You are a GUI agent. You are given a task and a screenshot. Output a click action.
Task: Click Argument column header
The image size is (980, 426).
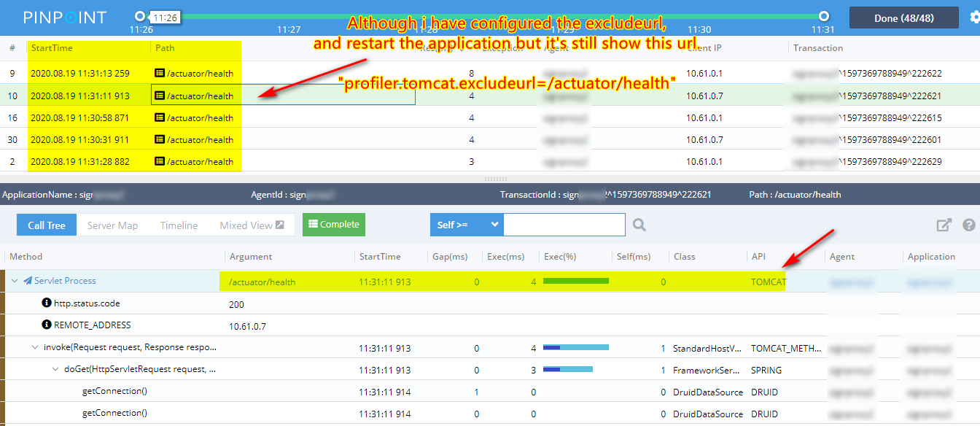[251, 257]
